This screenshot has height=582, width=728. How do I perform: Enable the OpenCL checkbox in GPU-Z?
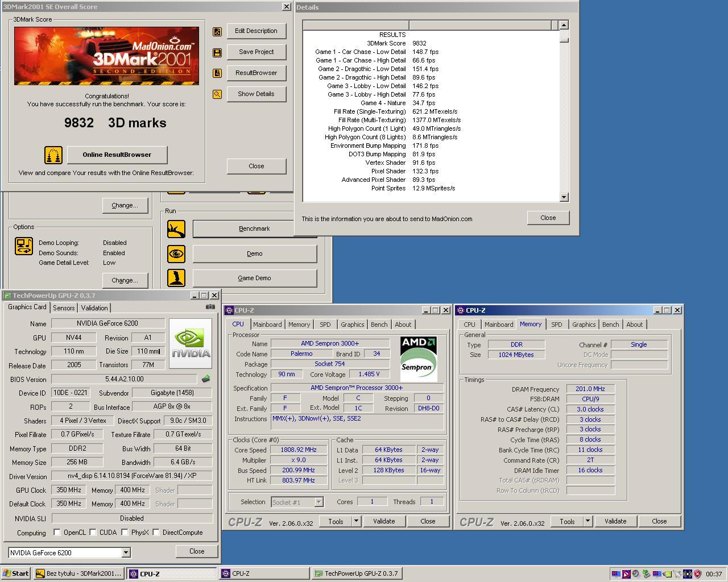tap(57, 533)
